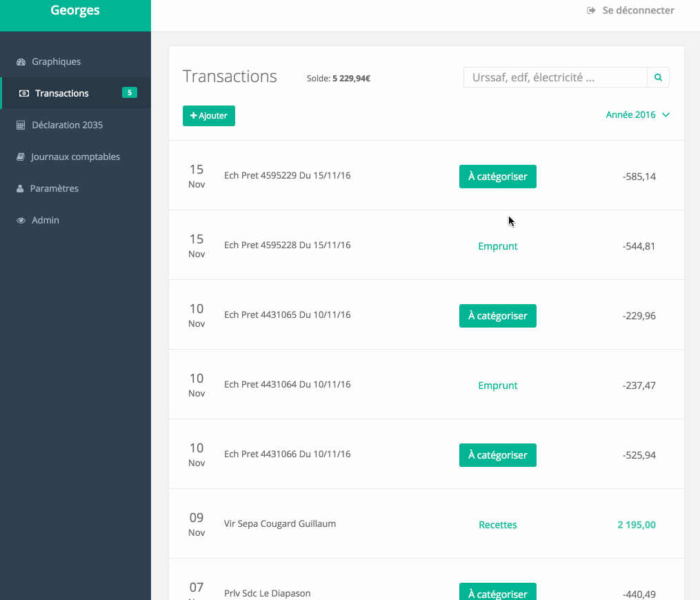Focus the transaction search input field

(x=554, y=77)
